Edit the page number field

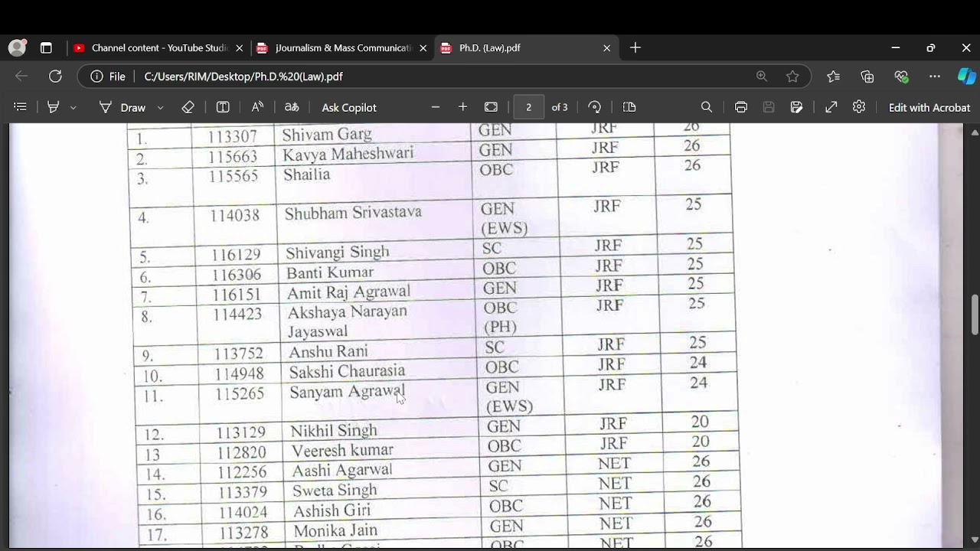pos(528,107)
